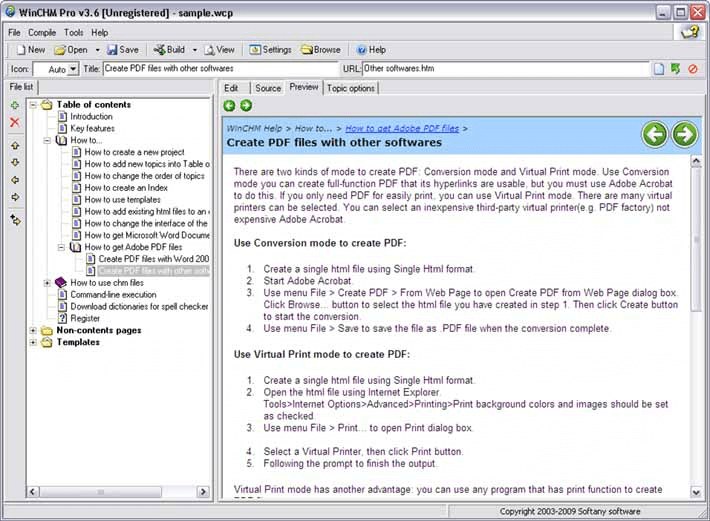
Task: Open the Build button dropdown arrow
Action: (x=194, y=49)
